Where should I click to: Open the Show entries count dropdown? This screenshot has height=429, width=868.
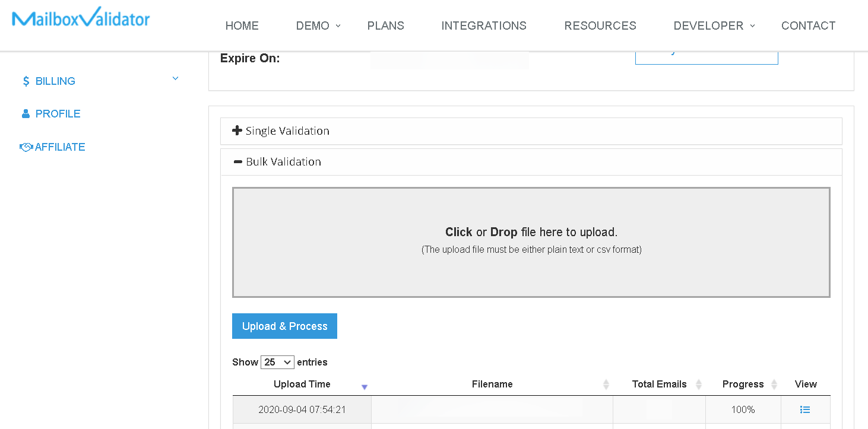pyautogui.click(x=277, y=362)
